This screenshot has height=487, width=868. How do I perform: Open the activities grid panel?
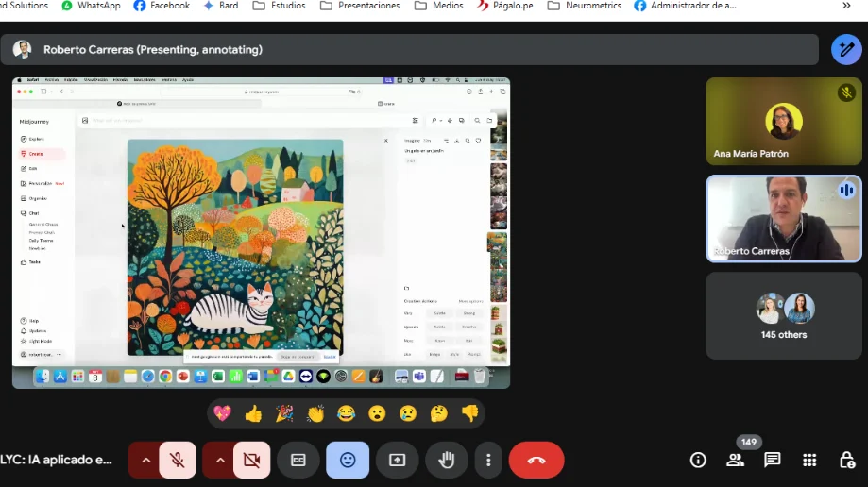(x=809, y=460)
